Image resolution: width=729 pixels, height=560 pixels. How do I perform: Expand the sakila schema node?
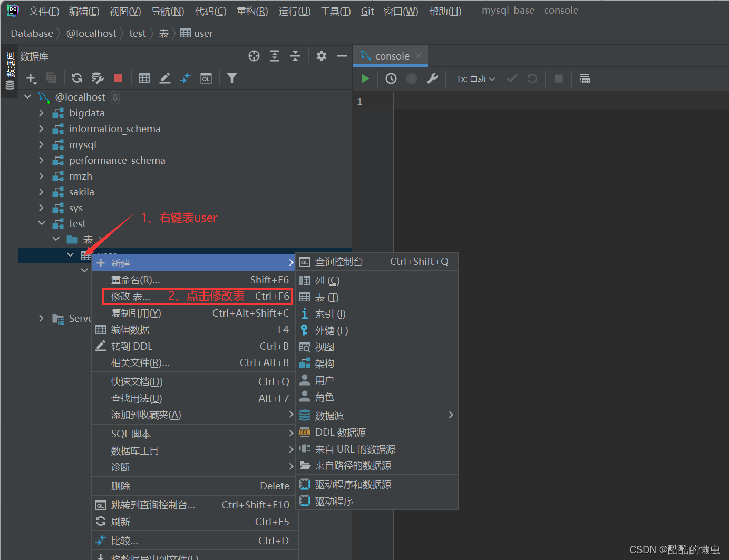pyautogui.click(x=42, y=192)
